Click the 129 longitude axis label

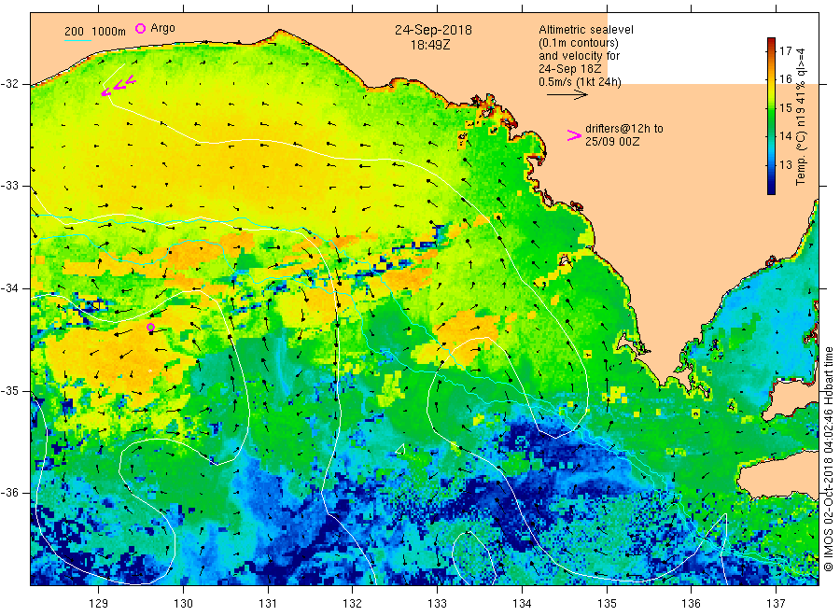99,604
